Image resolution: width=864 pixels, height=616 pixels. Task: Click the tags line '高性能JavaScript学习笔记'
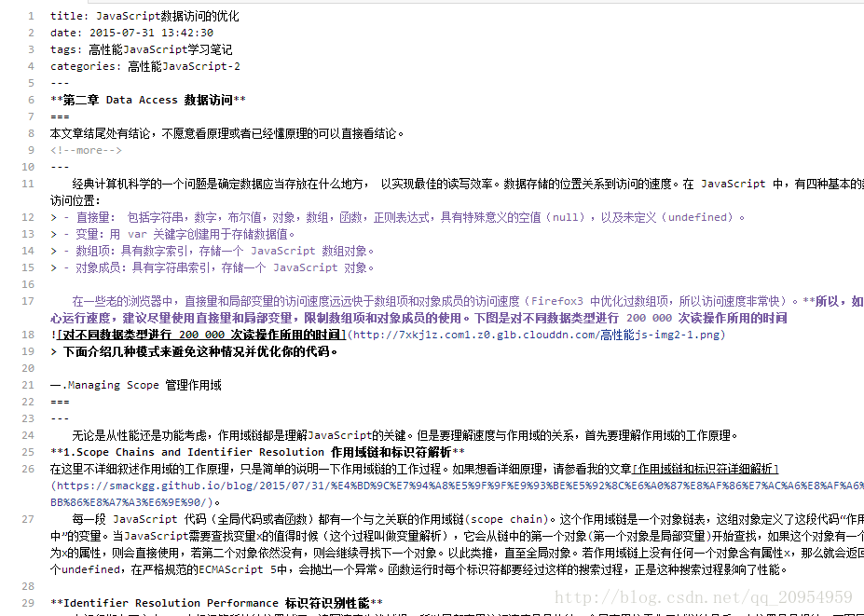(160, 49)
